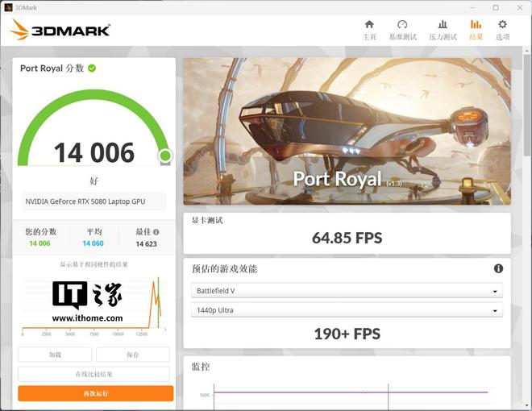Run benchmark again orange button (再次运行)

tap(96, 393)
